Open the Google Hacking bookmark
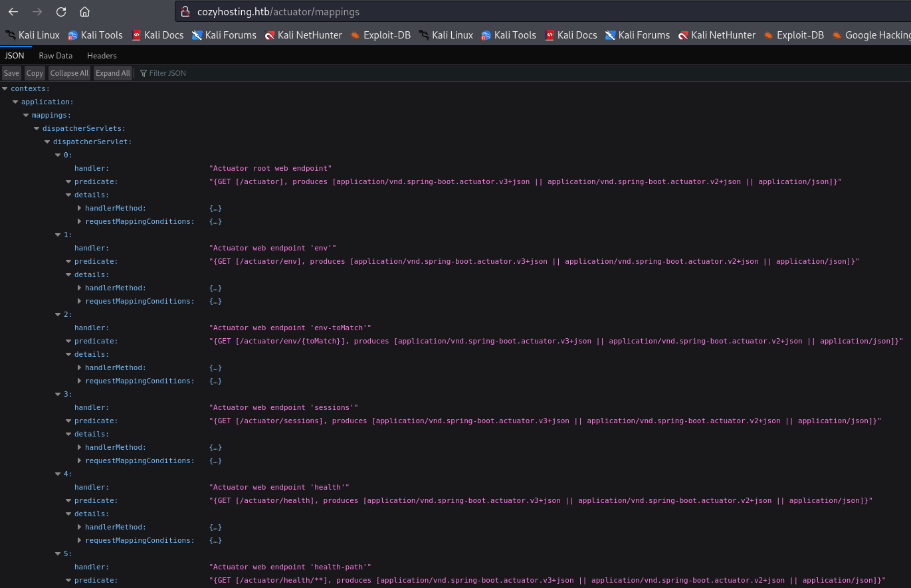Viewport: 911px width, 588px height. click(x=870, y=35)
